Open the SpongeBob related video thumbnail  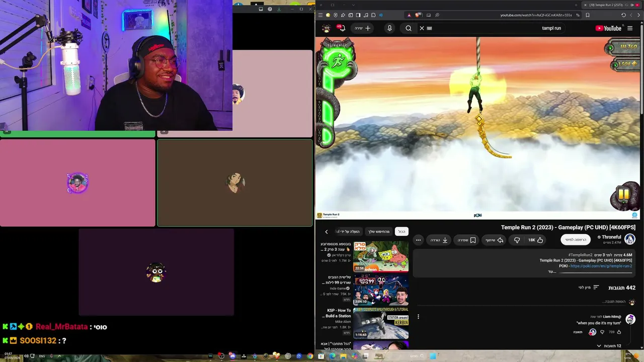coord(381,256)
